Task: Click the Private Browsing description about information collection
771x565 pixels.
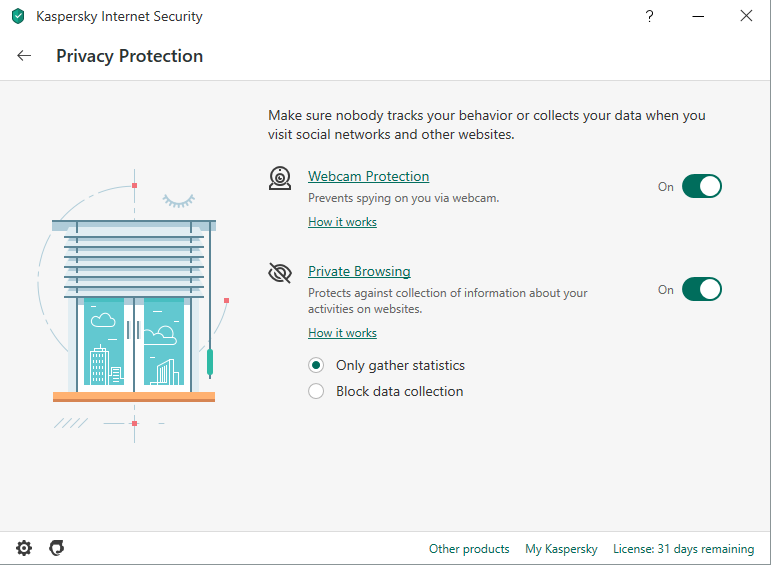Action: [x=447, y=301]
